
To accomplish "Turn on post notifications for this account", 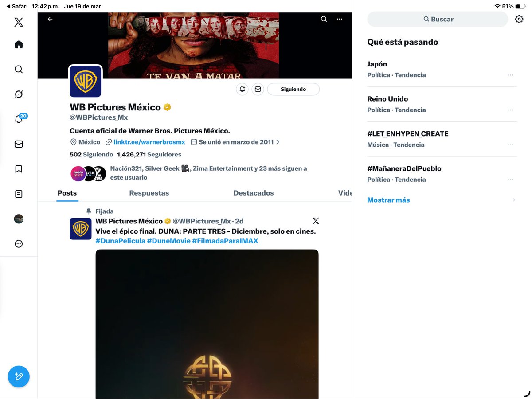I will [242, 89].
